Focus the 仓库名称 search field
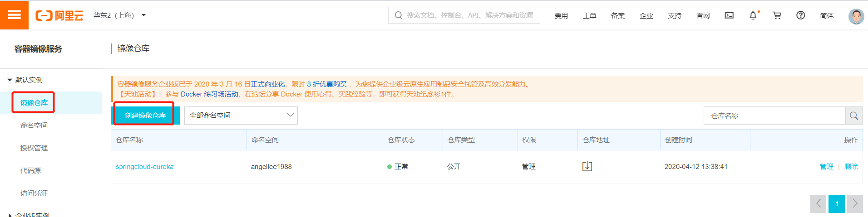Viewport: 868px width, 217px height. (774, 116)
